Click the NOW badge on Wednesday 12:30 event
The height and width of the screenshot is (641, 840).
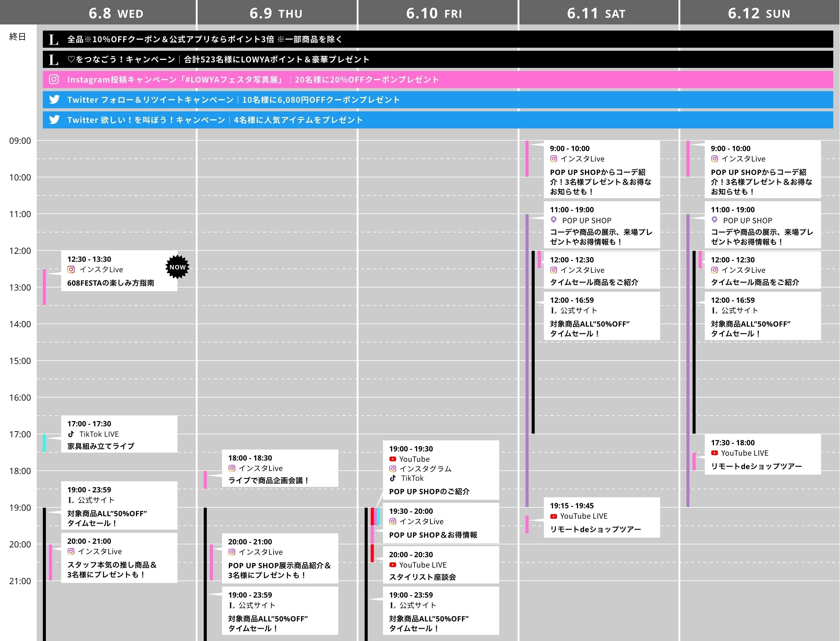point(177,267)
